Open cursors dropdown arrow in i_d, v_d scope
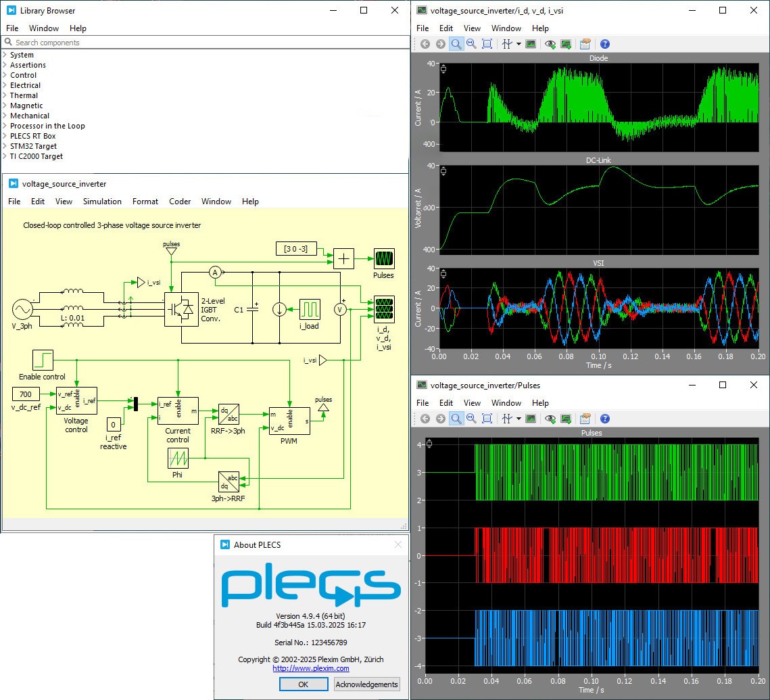Image resolution: width=770 pixels, height=700 pixels. [519, 44]
